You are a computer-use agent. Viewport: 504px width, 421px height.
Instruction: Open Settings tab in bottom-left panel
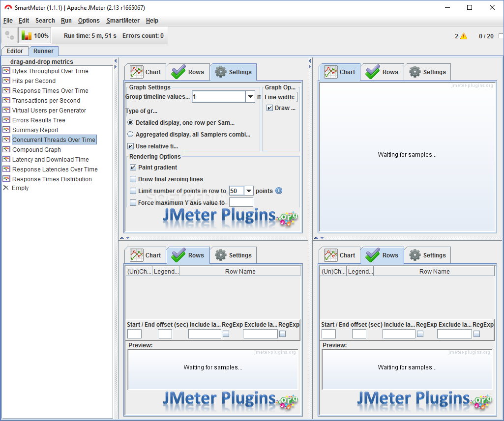click(234, 255)
